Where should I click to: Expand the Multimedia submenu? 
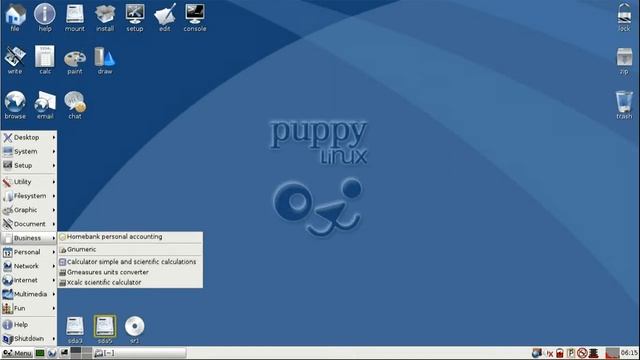[29, 294]
